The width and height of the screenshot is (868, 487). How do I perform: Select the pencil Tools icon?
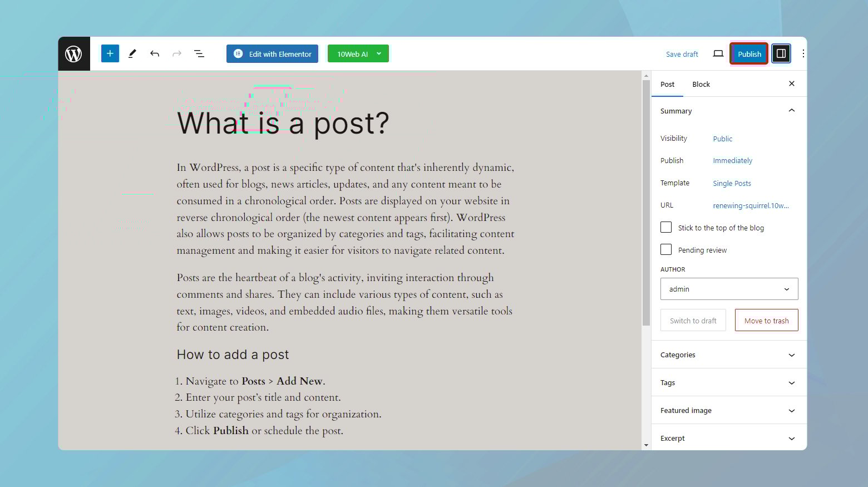[132, 53]
